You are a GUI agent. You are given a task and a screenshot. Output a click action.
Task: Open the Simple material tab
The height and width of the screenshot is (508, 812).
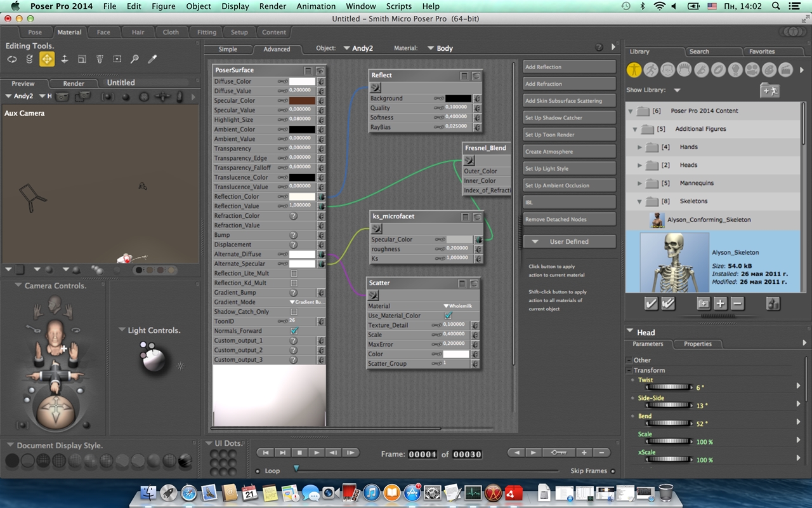(x=228, y=49)
